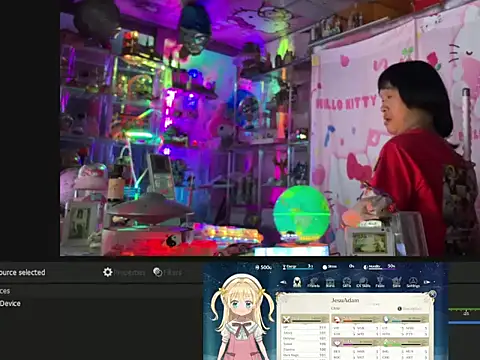480x360 pixels.
Task: Click the crossed-swords stat panel header
Action: [x=305, y=319]
